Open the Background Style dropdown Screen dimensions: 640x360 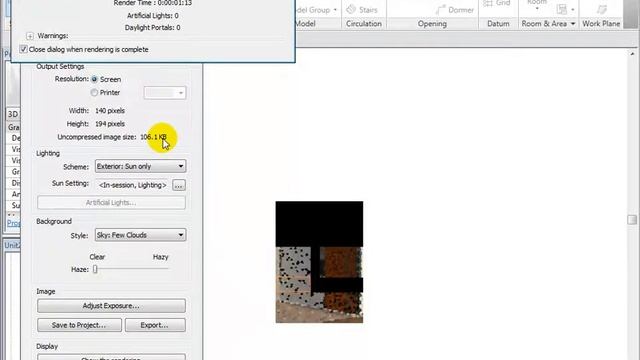coord(140,235)
